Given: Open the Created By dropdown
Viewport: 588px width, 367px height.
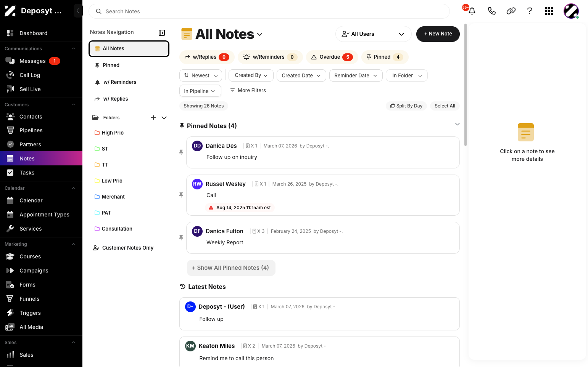Looking at the screenshot, I should pos(251,75).
